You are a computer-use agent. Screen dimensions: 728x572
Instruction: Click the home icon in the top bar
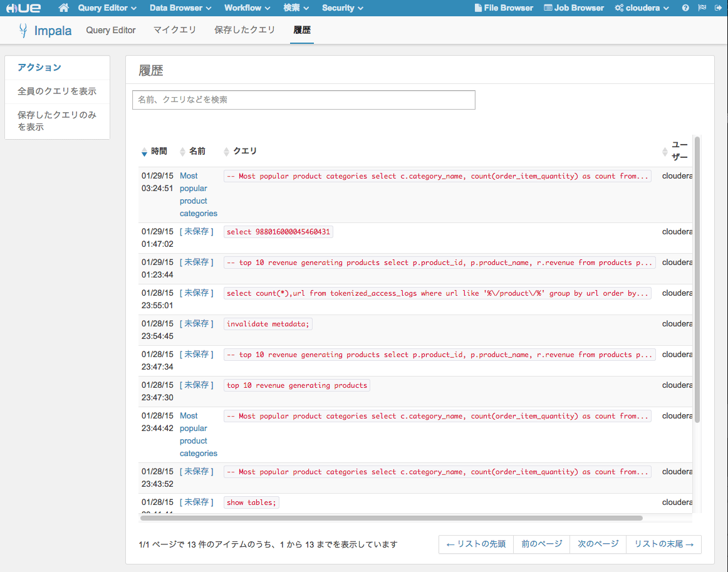click(x=63, y=8)
